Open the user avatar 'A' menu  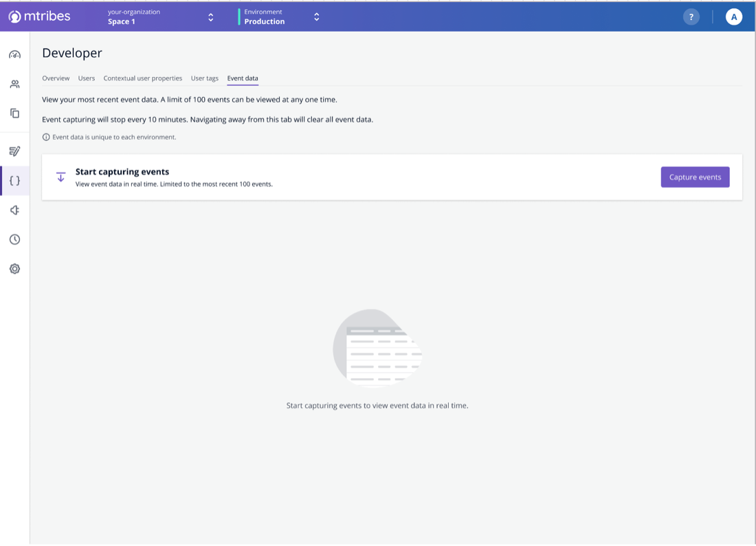pos(733,17)
